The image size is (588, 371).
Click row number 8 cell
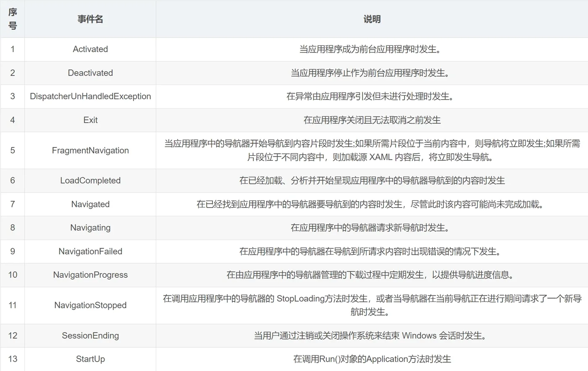(13, 228)
